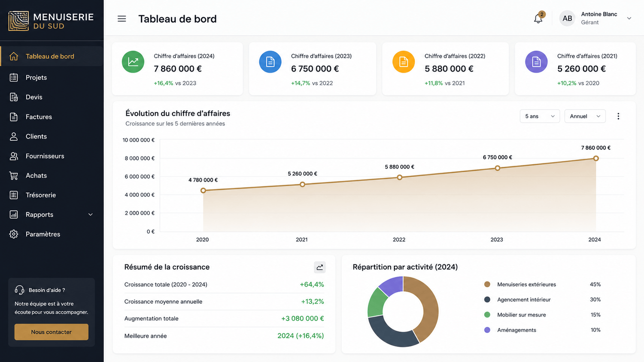644x362 pixels.
Task: Click the Agencement intérieur legend label
Action: [x=524, y=299]
